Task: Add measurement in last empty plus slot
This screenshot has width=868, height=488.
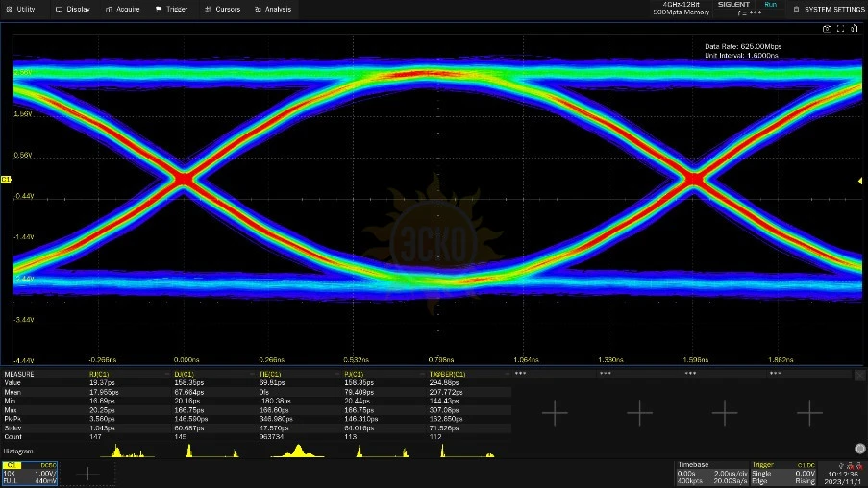Action: pyautogui.click(x=808, y=413)
